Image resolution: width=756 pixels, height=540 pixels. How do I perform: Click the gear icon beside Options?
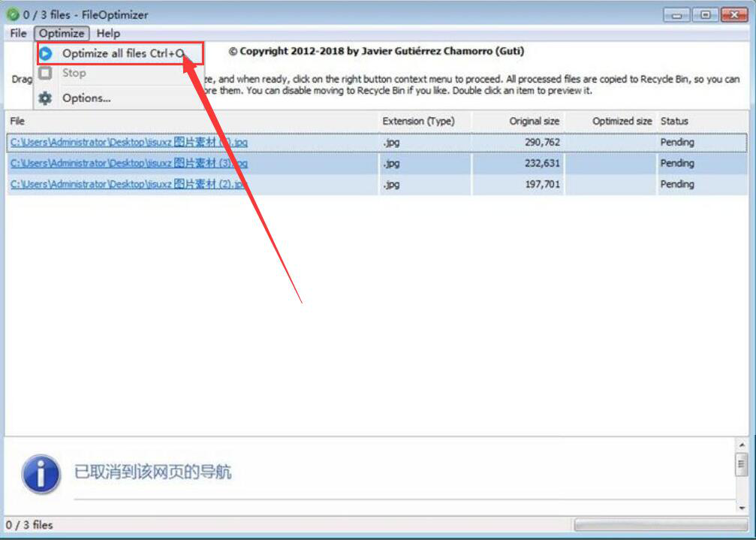[x=45, y=98]
